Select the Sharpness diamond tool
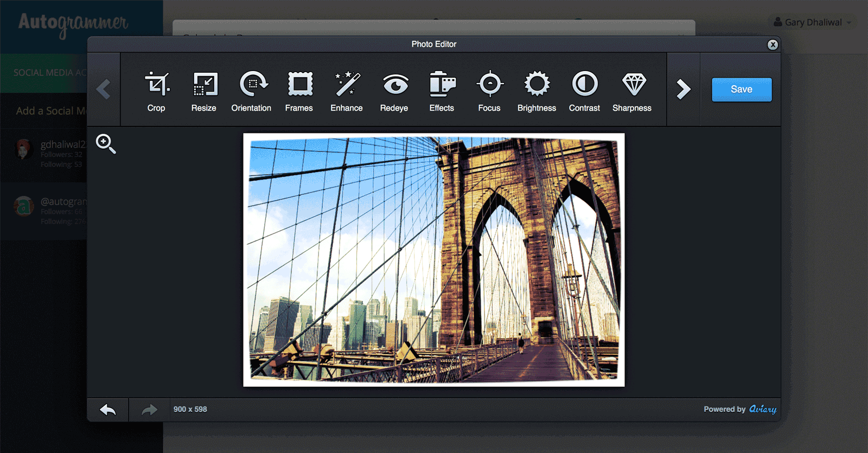This screenshot has width=868, height=453. pyautogui.click(x=632, y=91)
